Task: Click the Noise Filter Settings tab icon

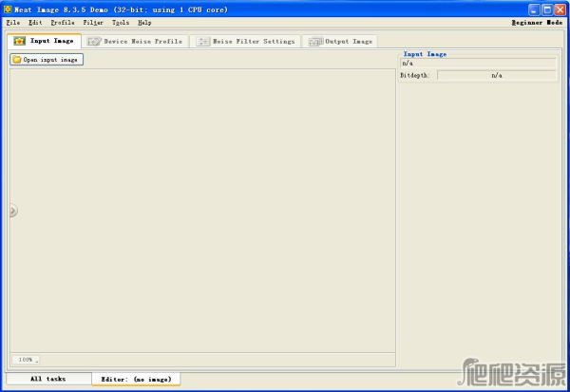Action: 202,41
